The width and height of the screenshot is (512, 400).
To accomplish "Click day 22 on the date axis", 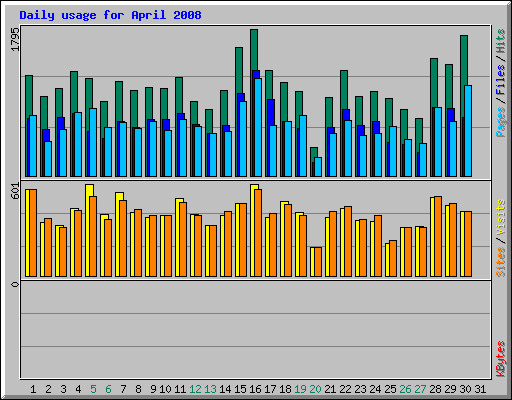I will [x=345, y=389].
